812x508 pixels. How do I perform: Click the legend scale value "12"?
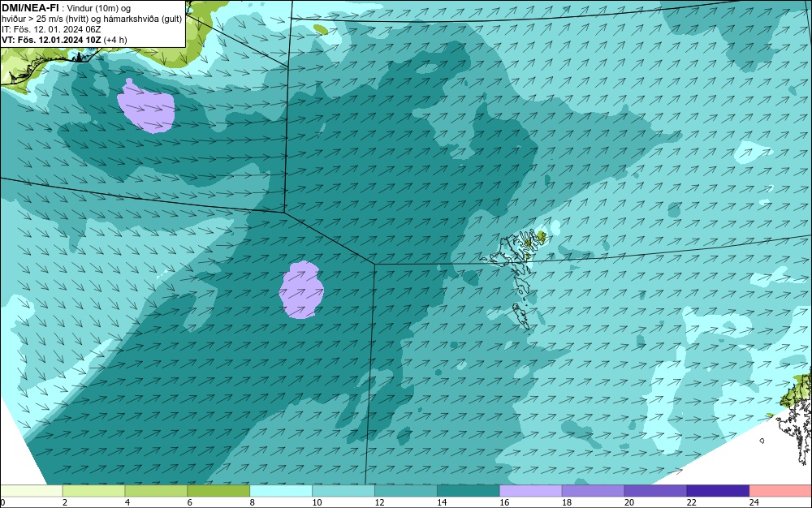(x=379, y=502)
